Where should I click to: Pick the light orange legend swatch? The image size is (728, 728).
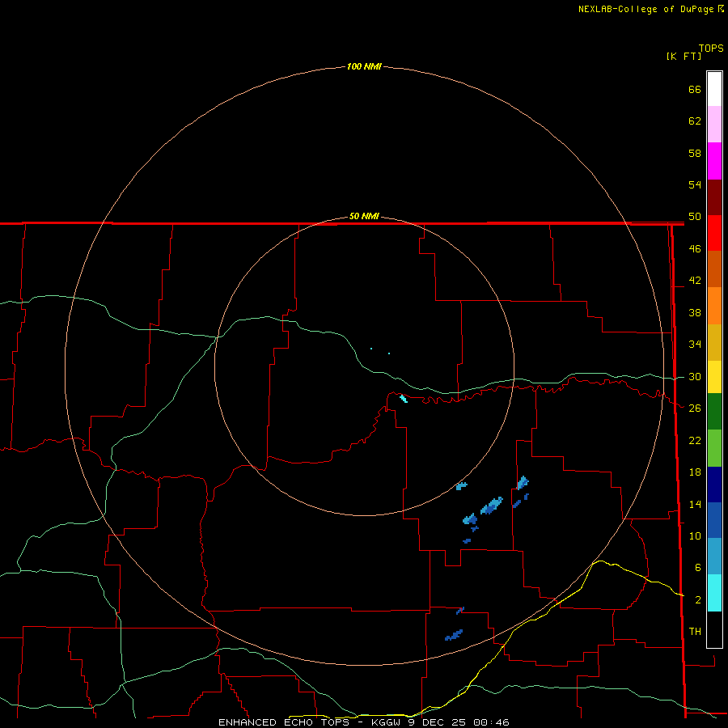click(714, 306)
